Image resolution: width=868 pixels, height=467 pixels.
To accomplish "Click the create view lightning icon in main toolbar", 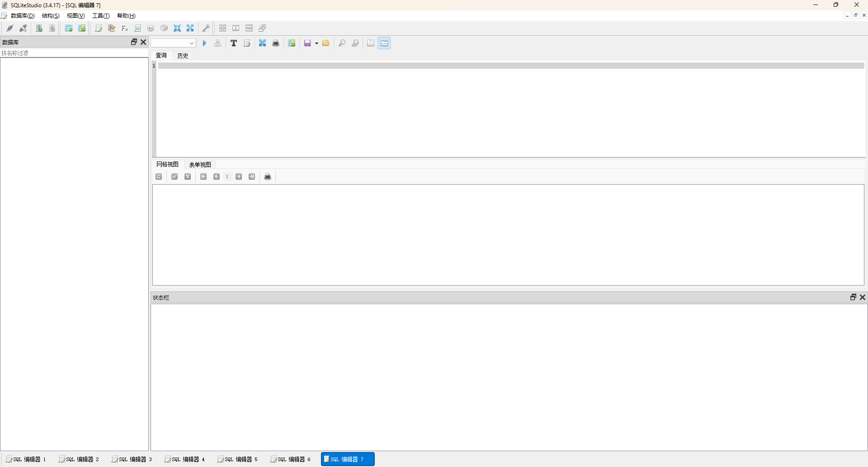I will tap(82, 28).
